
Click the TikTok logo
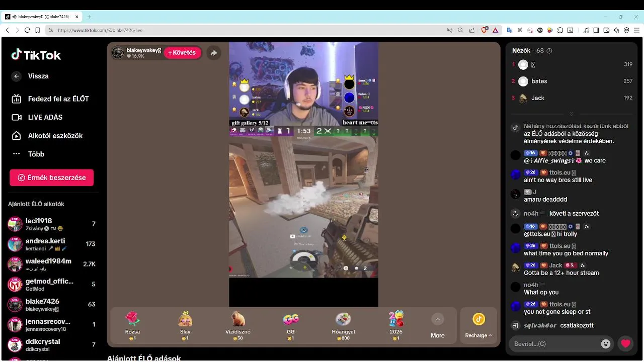click(x=36, y=55)
